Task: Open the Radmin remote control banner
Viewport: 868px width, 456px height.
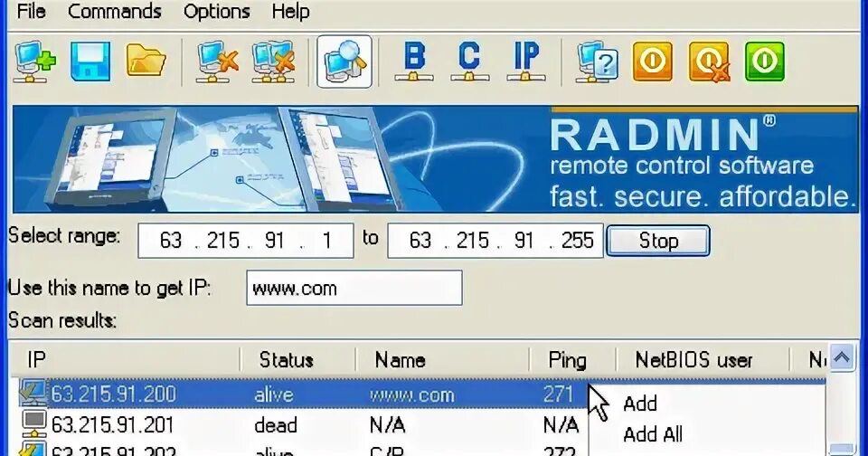Action: point(435,159)
